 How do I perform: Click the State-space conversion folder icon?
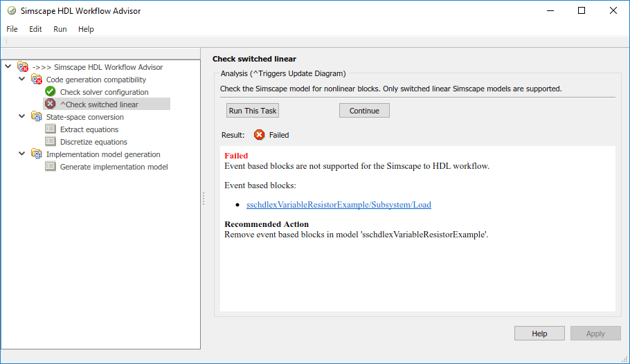click(37, 117)
